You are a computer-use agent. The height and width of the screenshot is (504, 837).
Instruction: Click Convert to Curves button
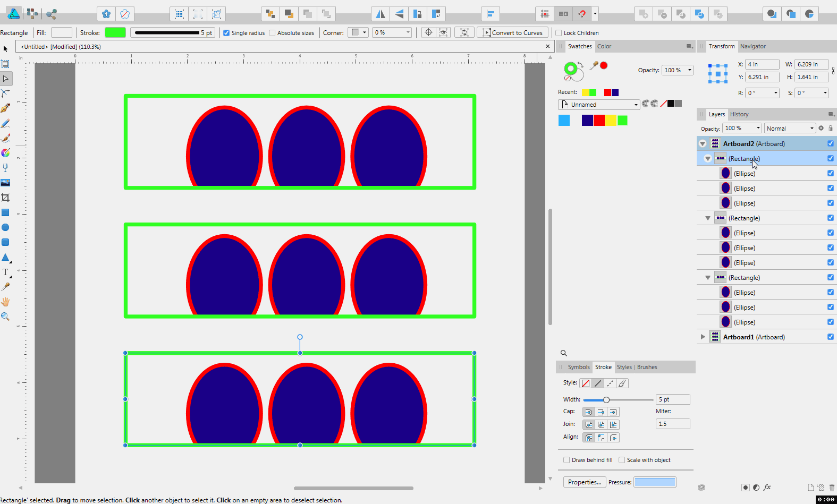coord(512,32)
